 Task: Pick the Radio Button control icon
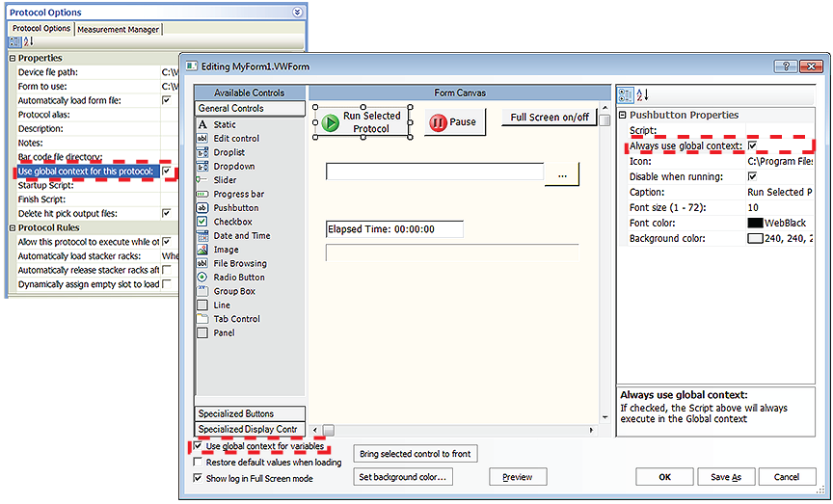pos(202,278)
